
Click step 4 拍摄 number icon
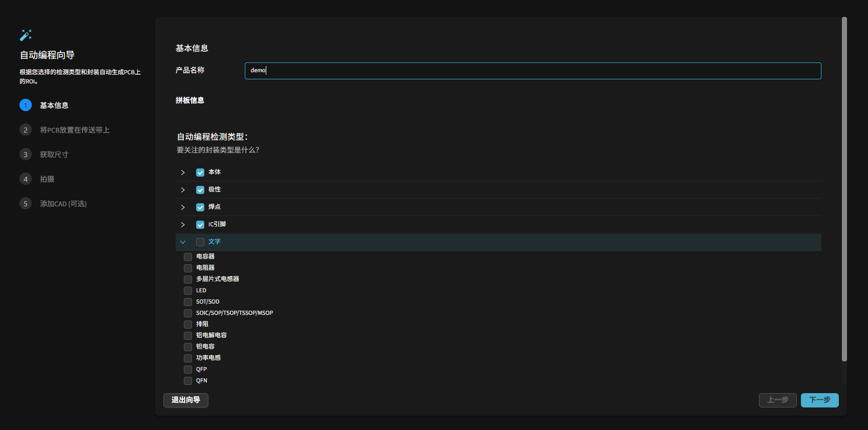tap(26, 179)
